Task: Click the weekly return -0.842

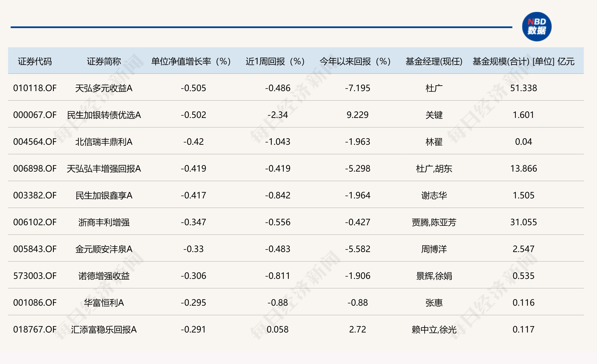Action: click(x=278, y=196)
